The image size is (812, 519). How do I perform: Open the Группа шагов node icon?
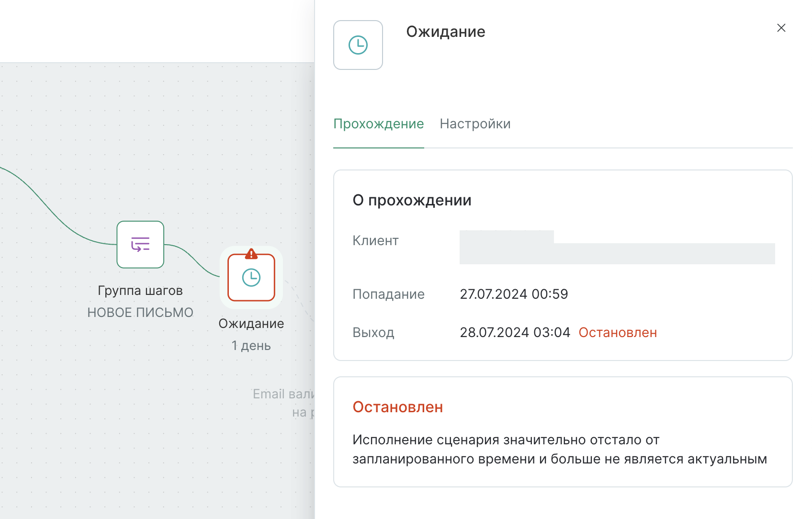[140, 245]
